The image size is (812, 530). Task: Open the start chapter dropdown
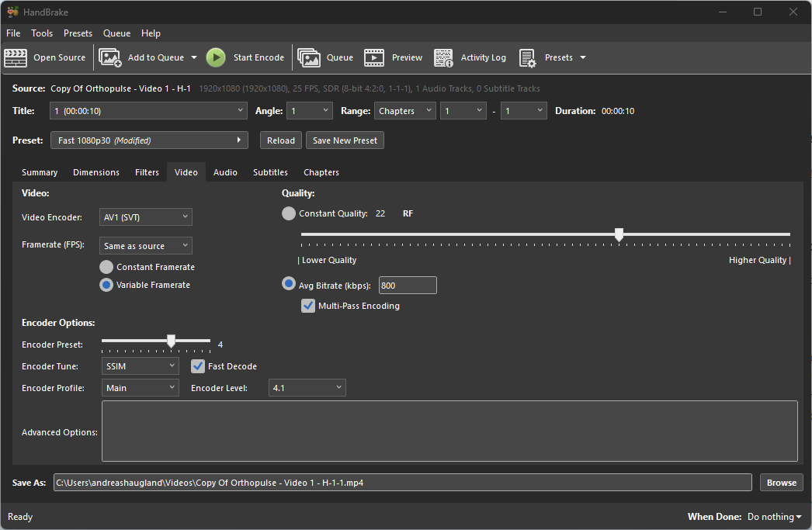click(x=463, y=111)
